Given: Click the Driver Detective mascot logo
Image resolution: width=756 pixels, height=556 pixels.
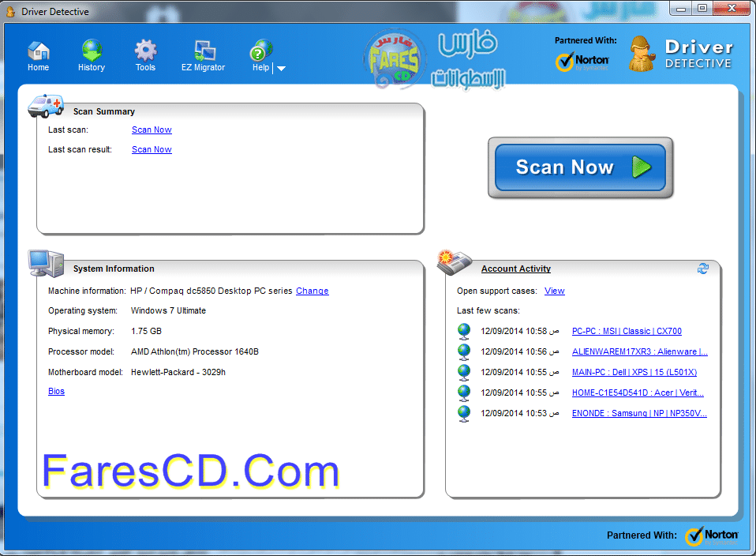Looking at the screenshot, I should (642, 54).
